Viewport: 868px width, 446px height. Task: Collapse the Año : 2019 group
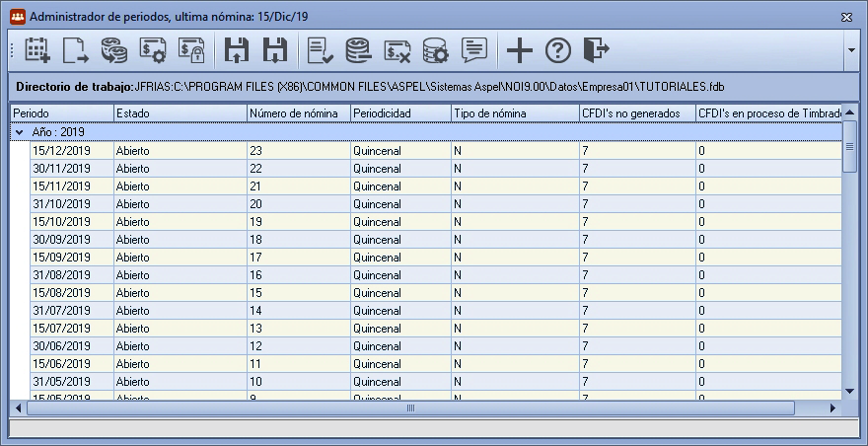click(x=20, y=132)
